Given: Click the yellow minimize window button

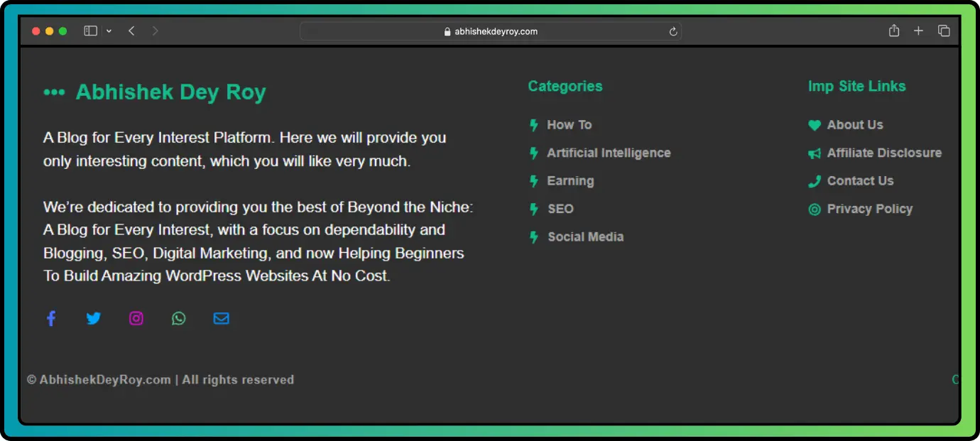Looking at the screenshot, I should [x=50, y=31].
